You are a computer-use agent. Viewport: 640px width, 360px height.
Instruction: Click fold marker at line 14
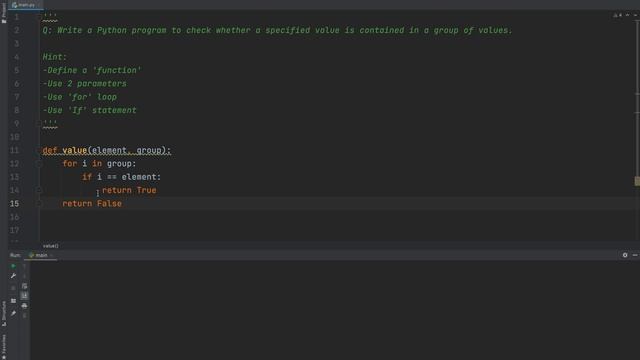tap(39, 190)
